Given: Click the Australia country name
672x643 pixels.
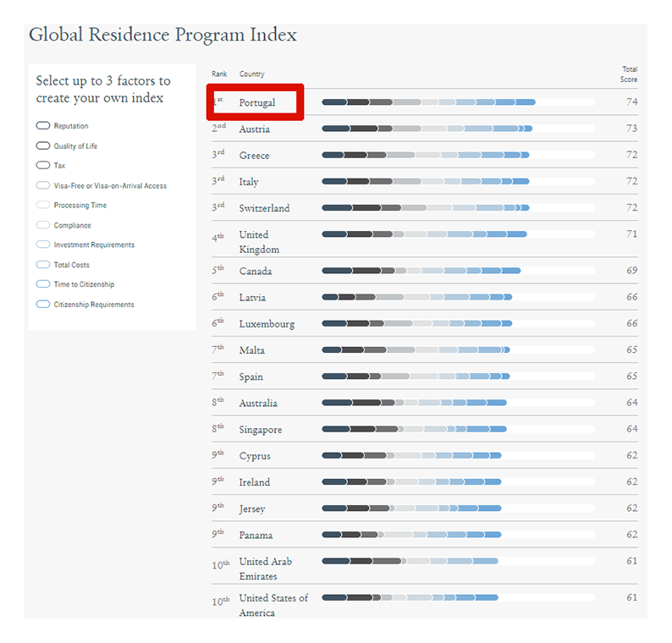Looking at the screenshot, I should (x=258, y=403).
